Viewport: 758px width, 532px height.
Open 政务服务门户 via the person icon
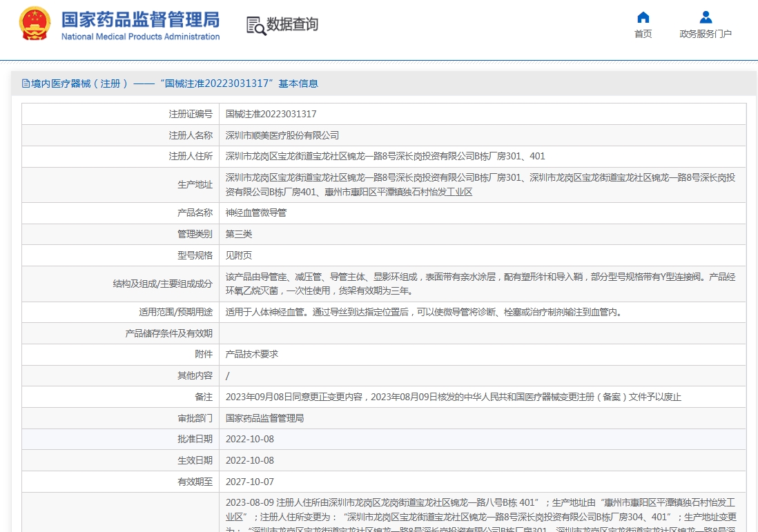(x=706, y=17)
